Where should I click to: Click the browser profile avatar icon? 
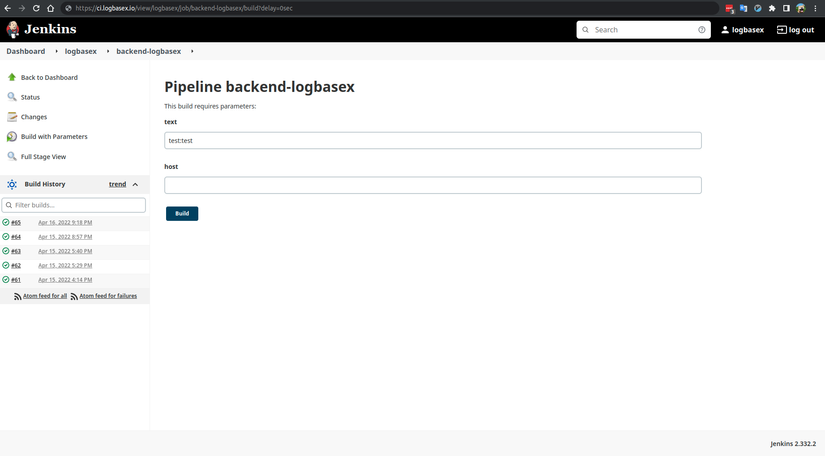pos(801,8)
